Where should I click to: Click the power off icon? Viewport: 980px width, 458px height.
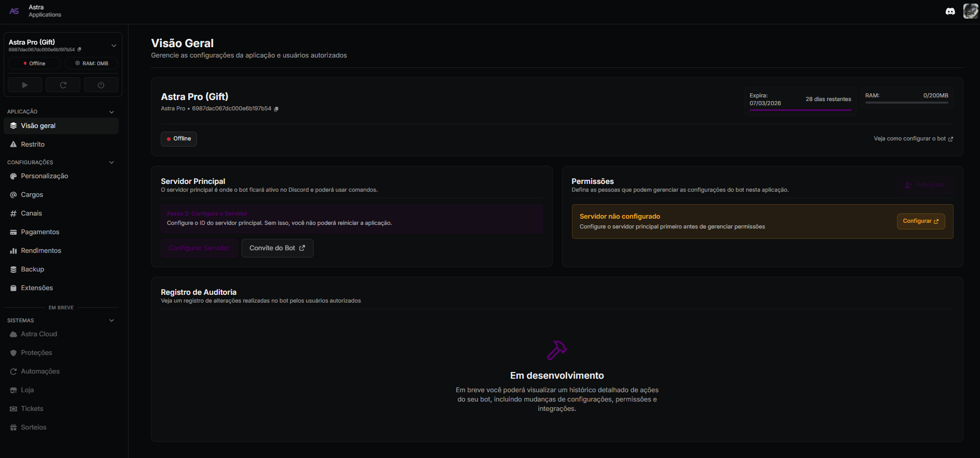[101, 85]
